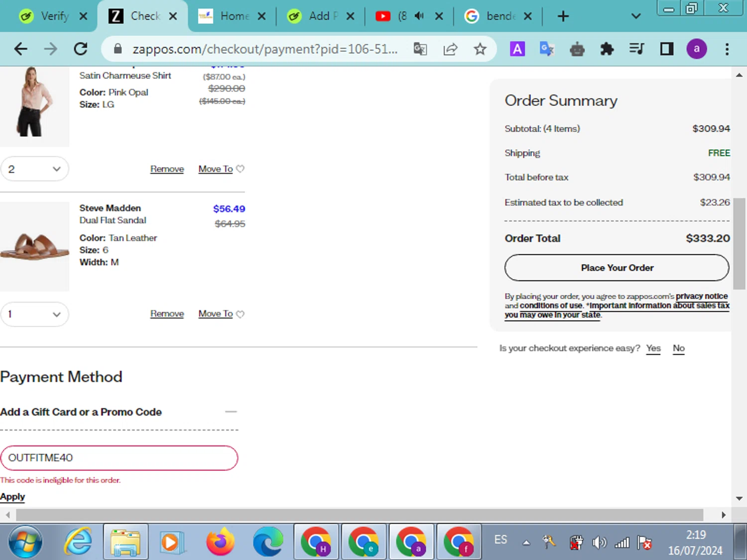
Task: Open the Google Translate extension
Action: click(x=547, y=49)
